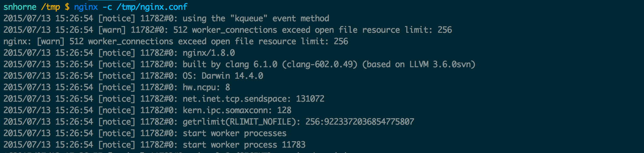The width and height of the screenshot is (644, 153).
Task: Click the nginx command in the prompt
Action: pos(86,7)
